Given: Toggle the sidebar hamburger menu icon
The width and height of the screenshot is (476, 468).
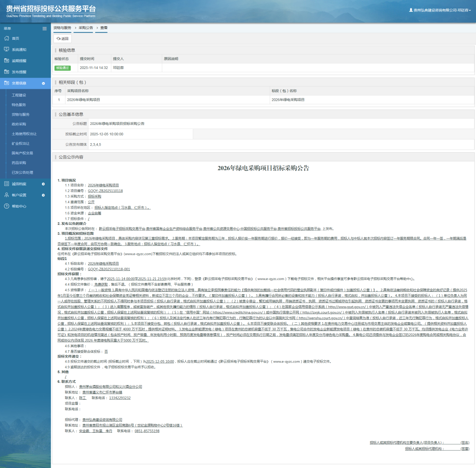Looking at the screenshot, I should tap(44, 29).
